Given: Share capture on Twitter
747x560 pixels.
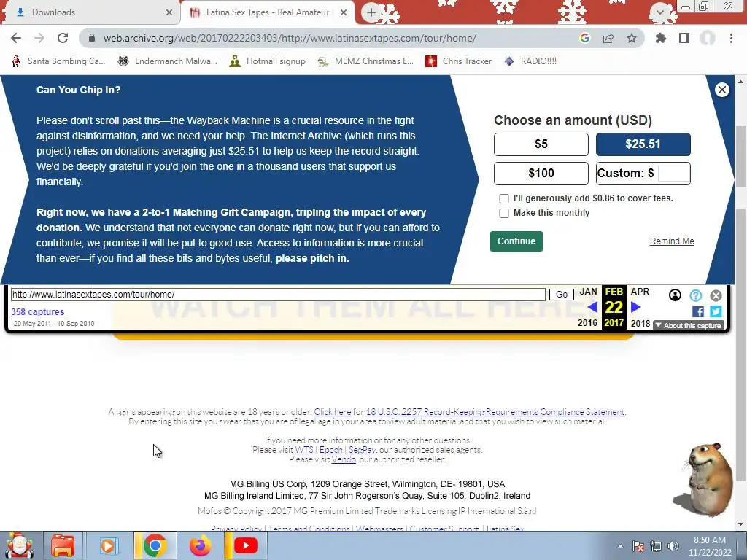Looking at the screenshot, I should (716, 311).
